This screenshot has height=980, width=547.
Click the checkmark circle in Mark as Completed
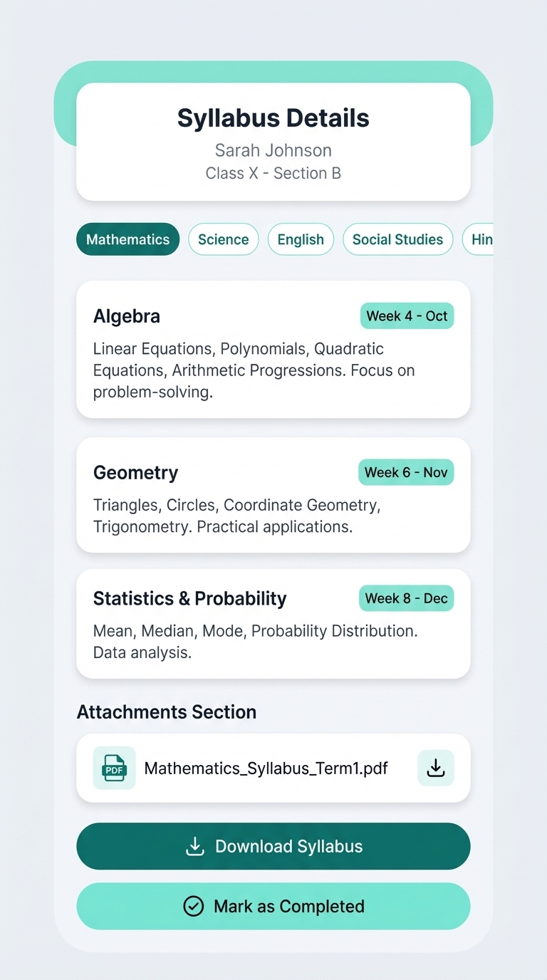[193, 906]
